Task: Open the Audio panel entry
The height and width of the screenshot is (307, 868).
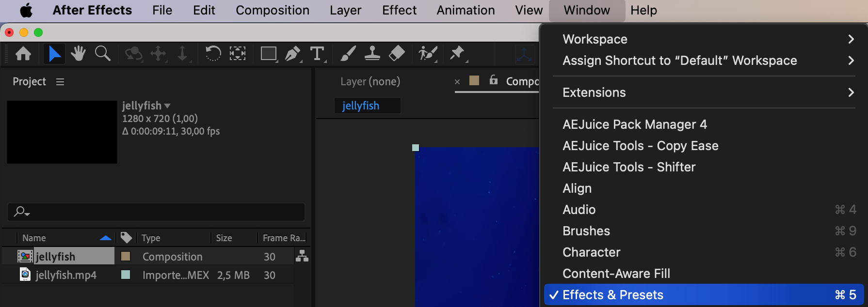Action: click(x=704, y=210)
